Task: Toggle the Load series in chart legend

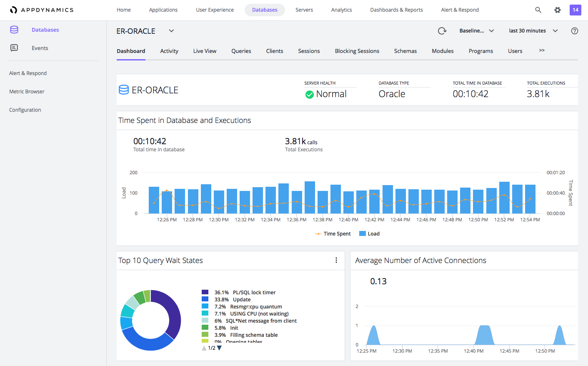Action: click(369, 234)
